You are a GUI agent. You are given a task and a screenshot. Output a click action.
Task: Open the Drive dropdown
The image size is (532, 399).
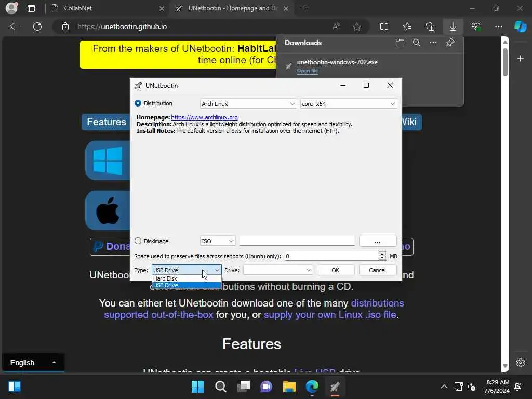pos(278,270)
